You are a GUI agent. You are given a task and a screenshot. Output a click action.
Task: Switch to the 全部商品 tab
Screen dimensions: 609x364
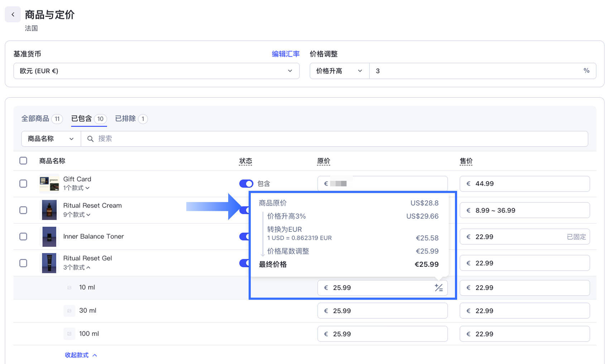[35, 119]
